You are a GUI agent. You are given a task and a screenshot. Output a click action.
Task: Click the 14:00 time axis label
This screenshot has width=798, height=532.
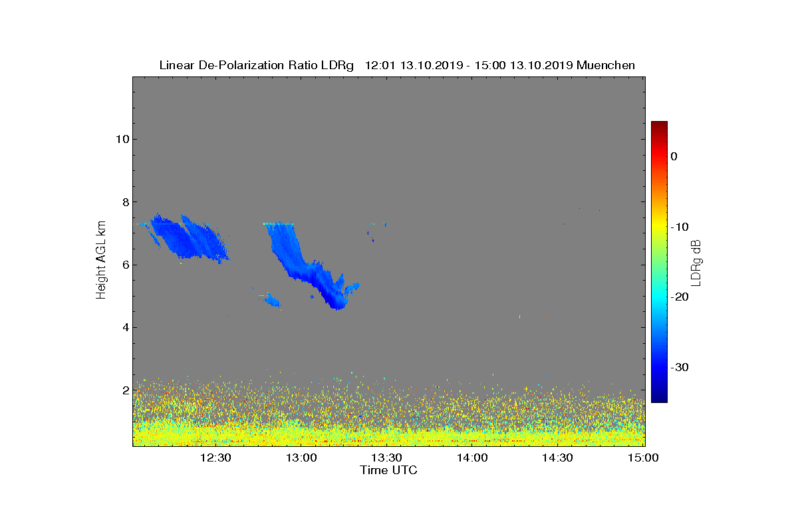tap(472, 458)
